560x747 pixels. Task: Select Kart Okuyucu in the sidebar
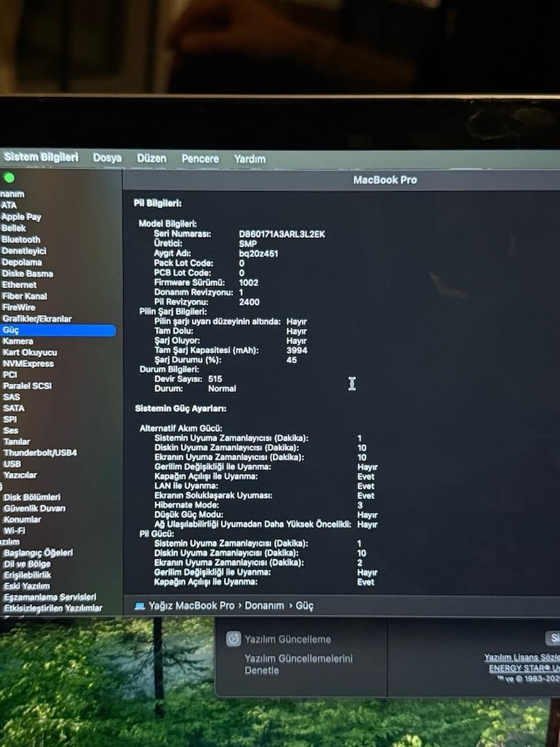click(x=29, y=352)
